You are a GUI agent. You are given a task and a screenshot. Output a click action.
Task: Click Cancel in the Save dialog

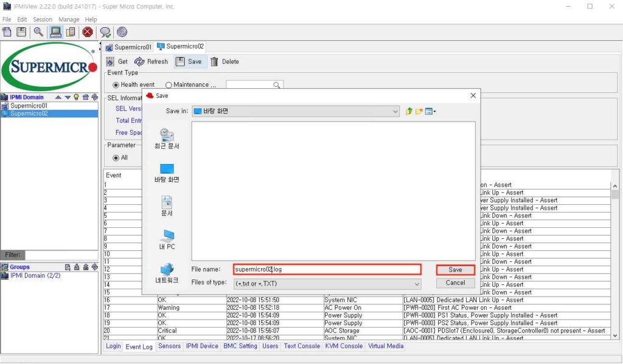[x=455, y=283]
